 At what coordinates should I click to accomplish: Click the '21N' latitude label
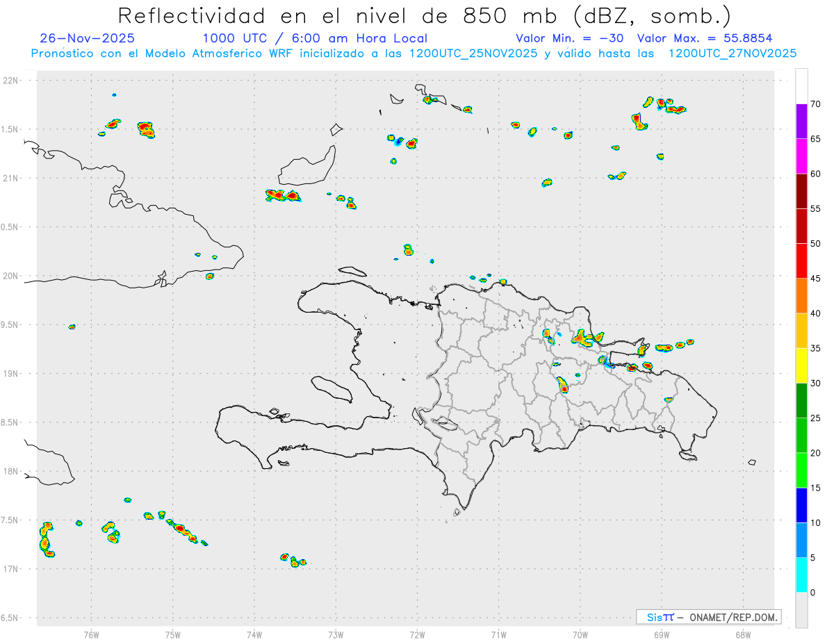(12, 178)
